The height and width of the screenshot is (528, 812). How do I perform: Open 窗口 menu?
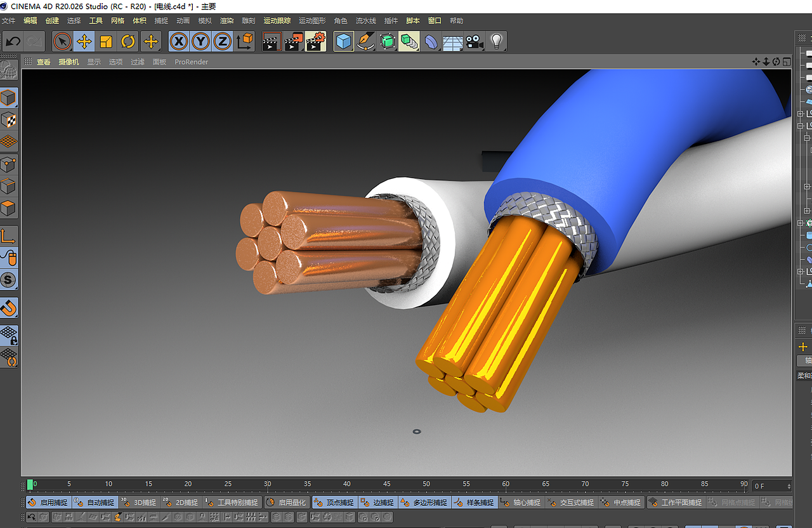click(x=435, y=21)
